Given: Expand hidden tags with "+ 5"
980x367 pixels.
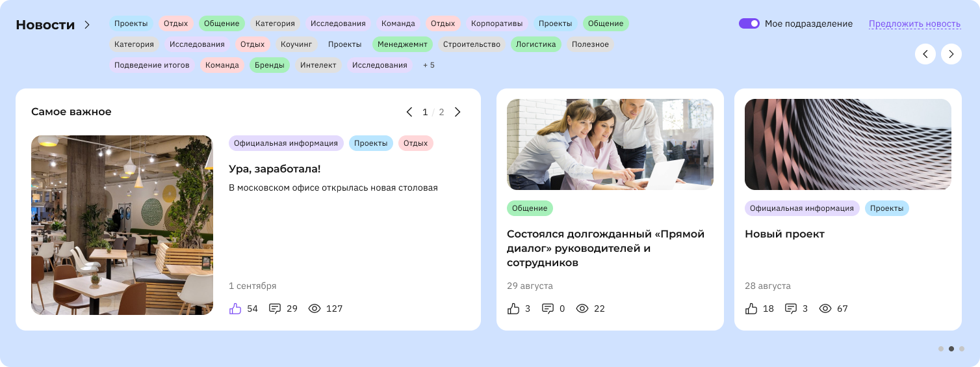Looking at the screenshot, I should coord(429,65).
